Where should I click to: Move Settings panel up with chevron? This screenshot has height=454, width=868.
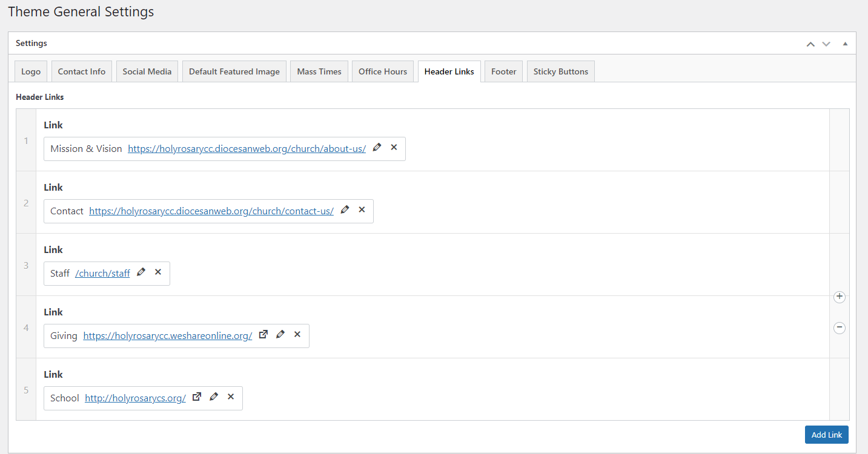[810, 44]
